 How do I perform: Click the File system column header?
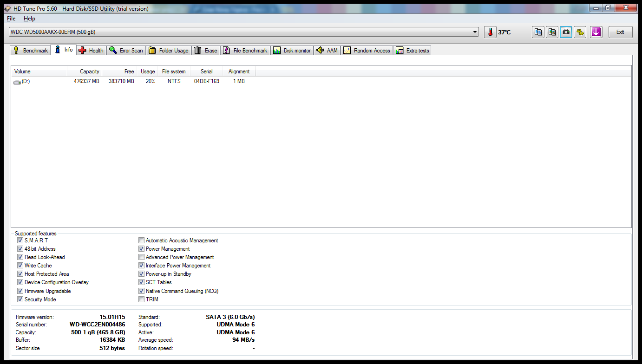(x=174, y=71)
